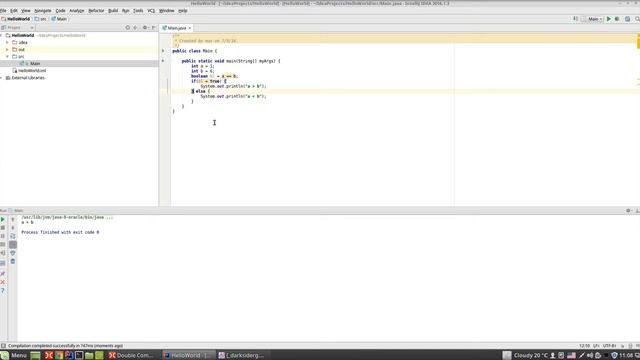
Task: Select Main tab in Run panel
Action: [17, 211]
